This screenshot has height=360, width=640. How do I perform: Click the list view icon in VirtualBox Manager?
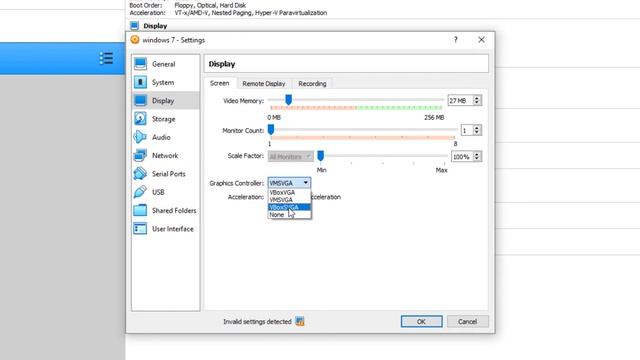(106, 58)
